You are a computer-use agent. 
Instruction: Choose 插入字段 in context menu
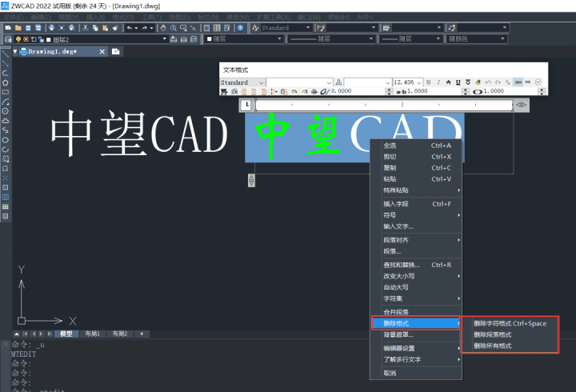point(416,204)
